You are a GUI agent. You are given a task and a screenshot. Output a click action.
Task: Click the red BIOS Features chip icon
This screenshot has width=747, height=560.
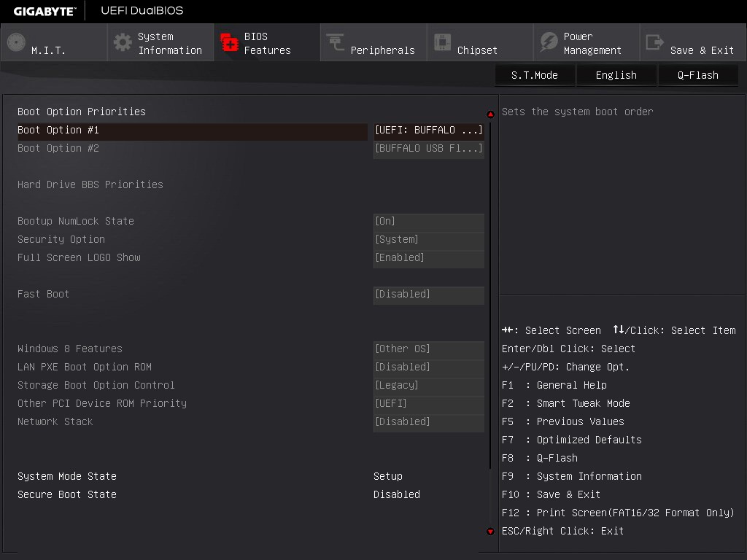pyautogui.click(x=229, y=42)
